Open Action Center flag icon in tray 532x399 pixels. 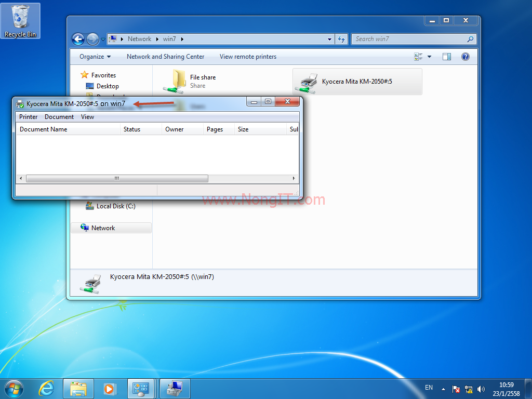pyautogui.click(x=456, y=389)
